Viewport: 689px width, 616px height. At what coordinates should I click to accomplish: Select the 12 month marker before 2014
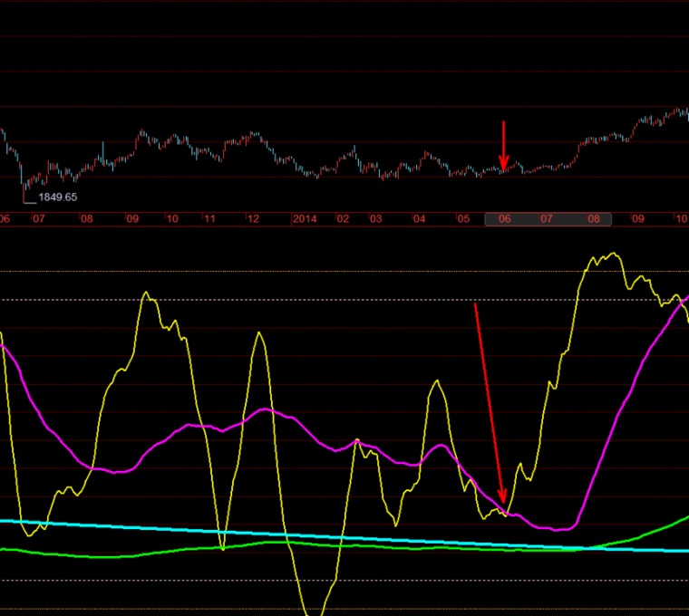coord(253,219)
